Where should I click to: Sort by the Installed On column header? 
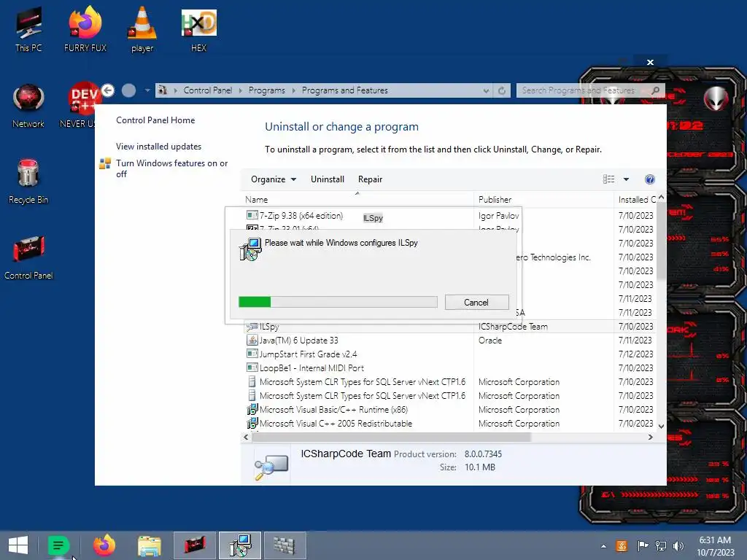coord(636,200)
